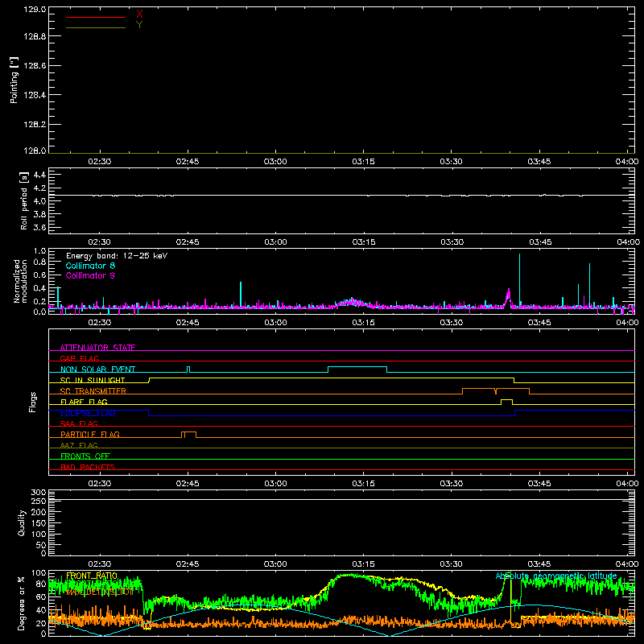Click 03:45 time label under Quality plot
The height and width of the screenshot is (644, 644).
[539, 564]
